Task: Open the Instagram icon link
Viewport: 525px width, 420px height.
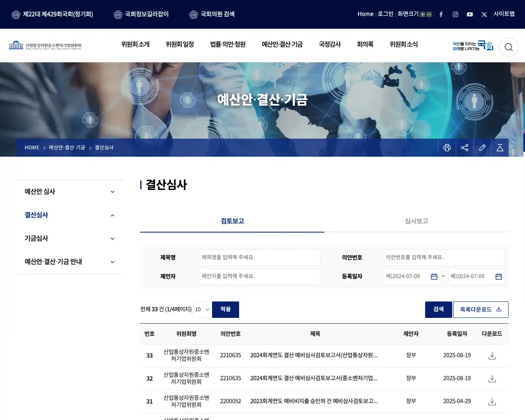Action: point(455,14)
